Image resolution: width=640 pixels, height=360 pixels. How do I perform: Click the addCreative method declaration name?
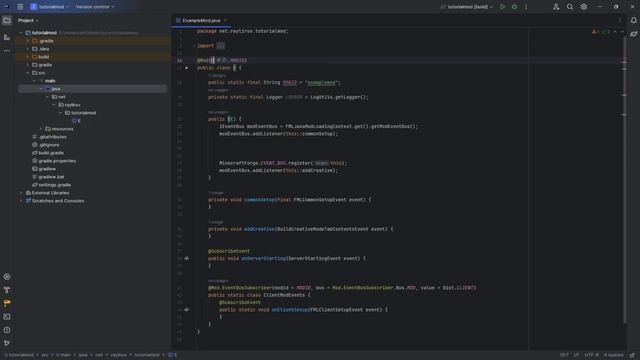click(x=259, y=229)
